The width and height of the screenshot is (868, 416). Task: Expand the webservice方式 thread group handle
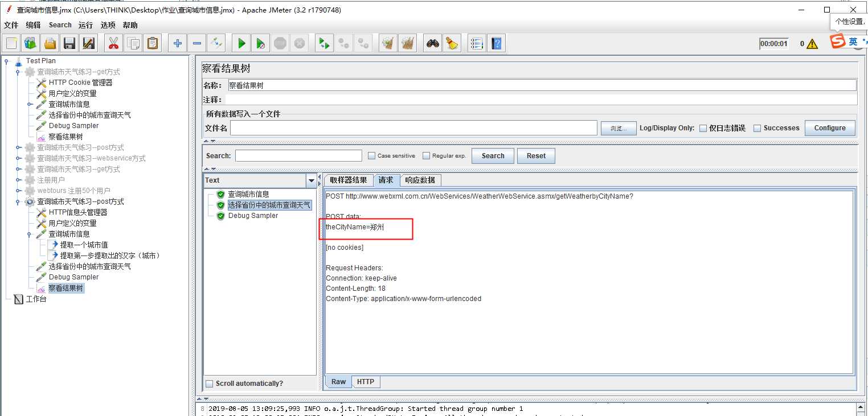click(18, 158)
